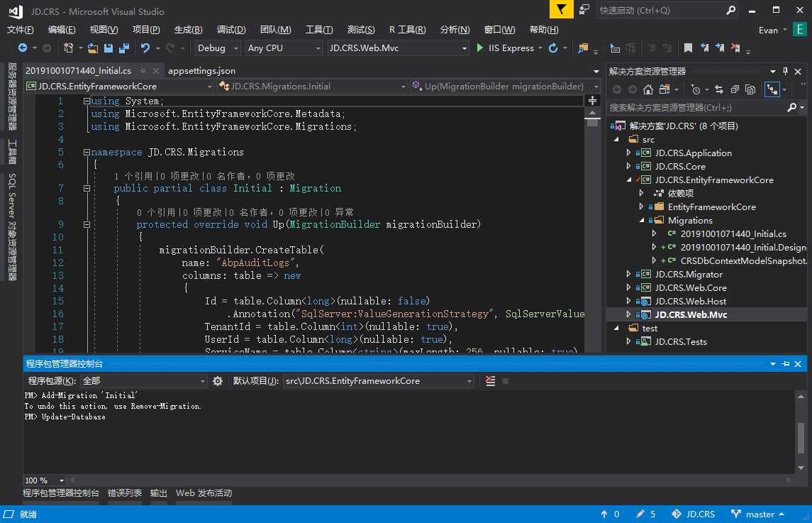Open the Evan account menu
Screen dimensions: 812x523
coord(773,30)
